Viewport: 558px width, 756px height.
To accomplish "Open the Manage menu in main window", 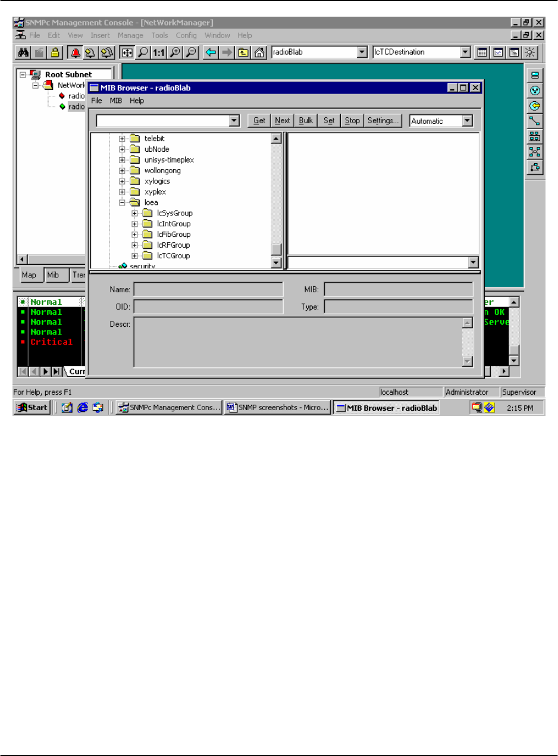I will 130,36.
